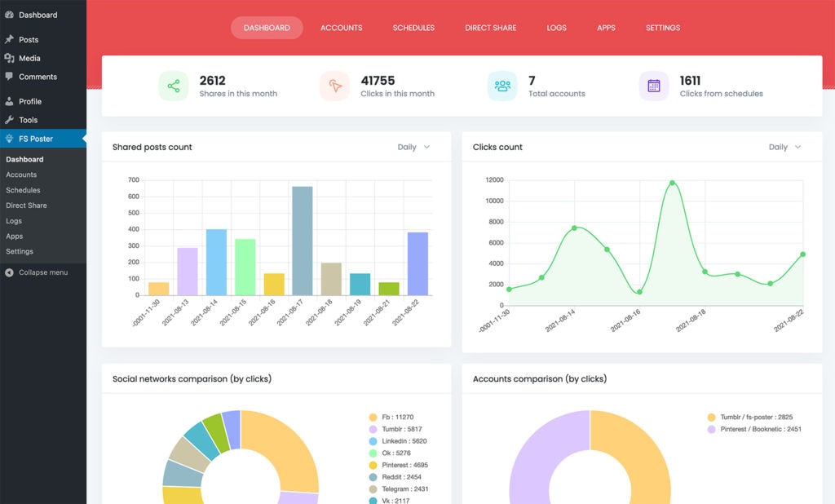The height and width of the screenshot is (504, 835).
Task: Open the FS Poster menu item
Action: [x=43, y=139]
